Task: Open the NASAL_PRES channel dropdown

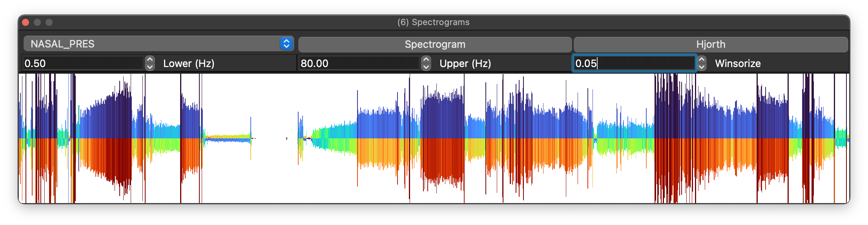Action: pos(159,44)
